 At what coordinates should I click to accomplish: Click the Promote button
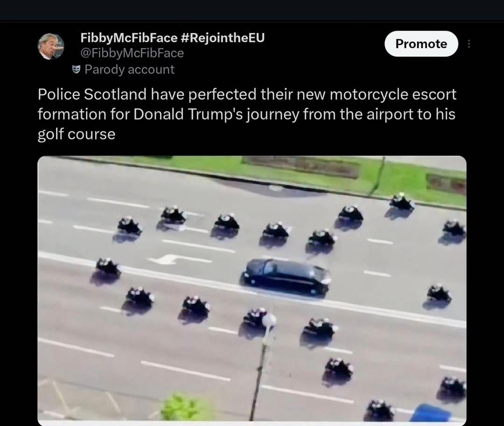(x=421, y=44)
